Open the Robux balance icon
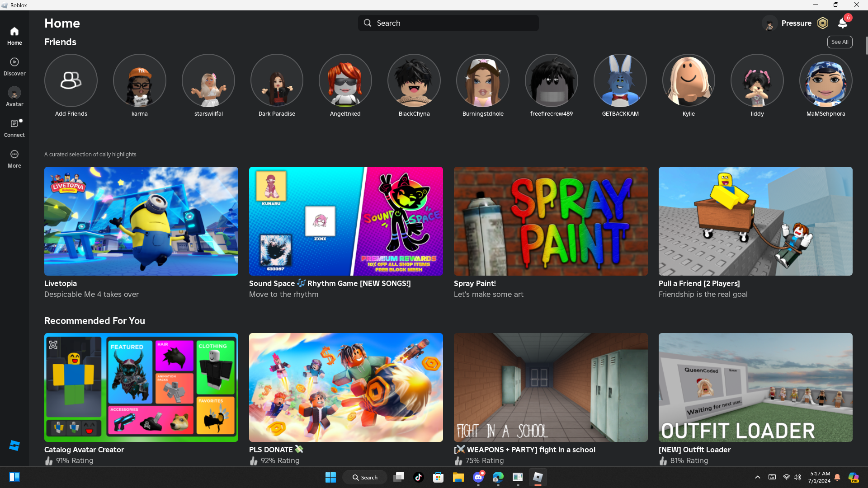 coord(823,23)
